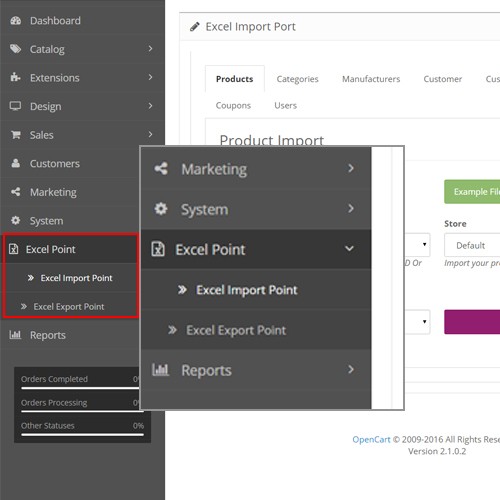The image size is (500, 500).
Task: Click the System gear icon in left sidebar
Action: click(x=16, y=220)
